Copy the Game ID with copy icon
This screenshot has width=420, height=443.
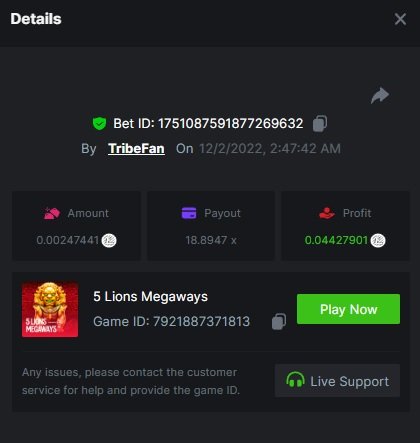coord(279,322)
